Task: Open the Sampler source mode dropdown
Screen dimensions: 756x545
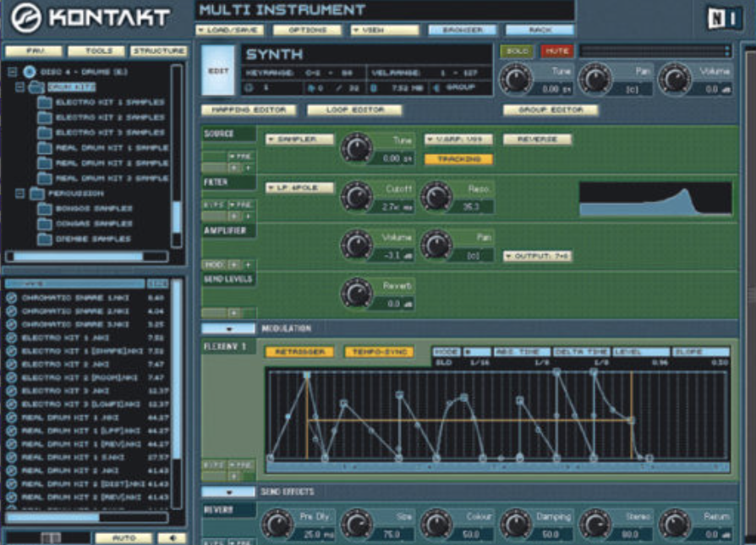Action: (x=299, y=140)
